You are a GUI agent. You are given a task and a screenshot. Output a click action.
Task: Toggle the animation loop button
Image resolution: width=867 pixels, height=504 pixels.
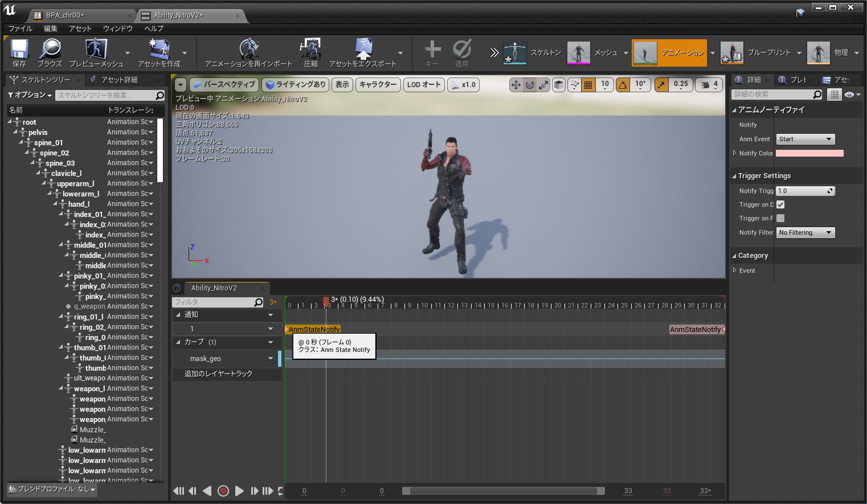(x=280, y=491)
